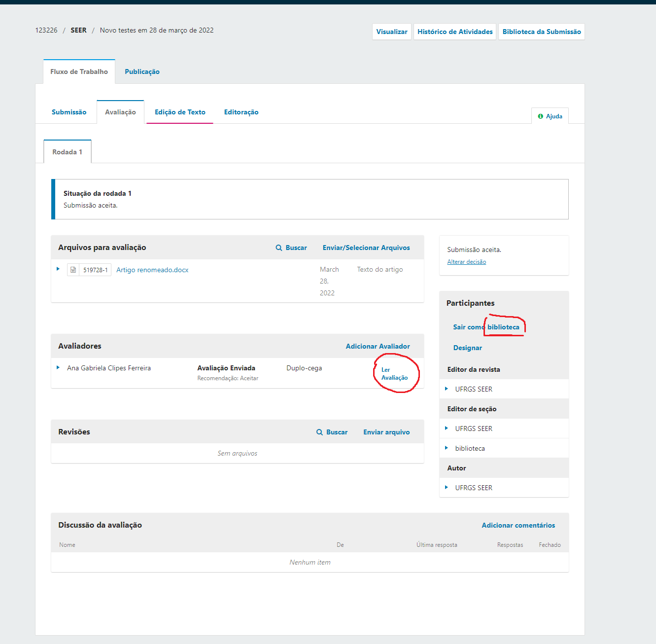
Task: Switch to the Fluxo de Trabalho tab
Action: pos(79,72)
